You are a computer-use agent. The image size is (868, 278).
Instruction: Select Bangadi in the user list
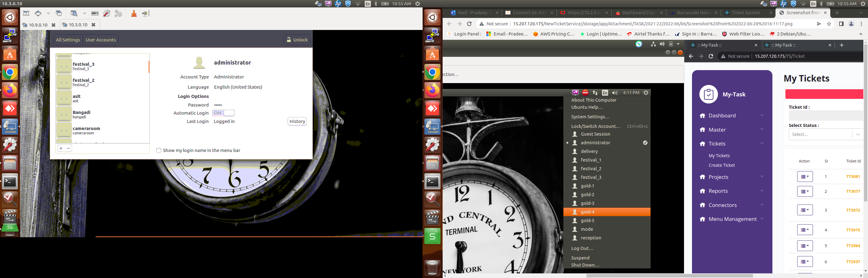[x=102, y=114]
